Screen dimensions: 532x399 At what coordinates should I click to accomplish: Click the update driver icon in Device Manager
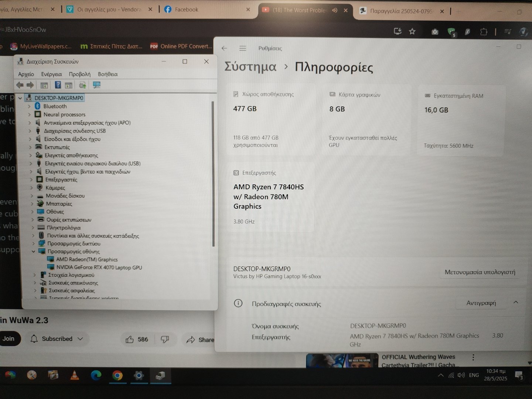[82, 85]
